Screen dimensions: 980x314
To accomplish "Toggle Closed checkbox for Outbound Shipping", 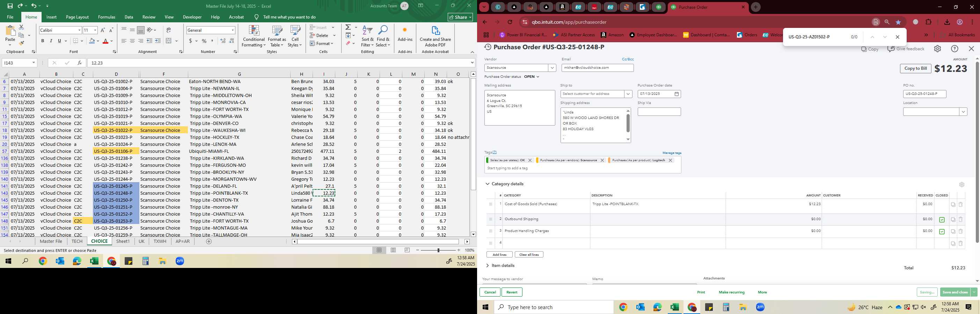I will (942, 220).
